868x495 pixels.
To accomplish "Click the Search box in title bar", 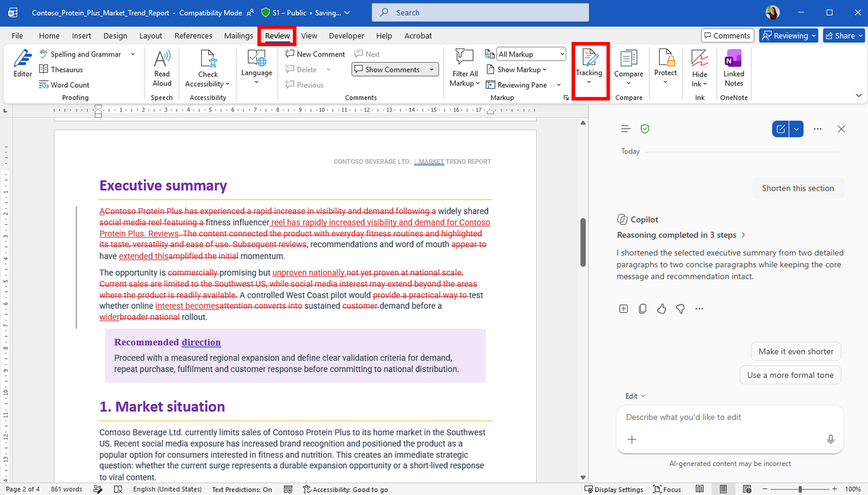I will 480,12.
